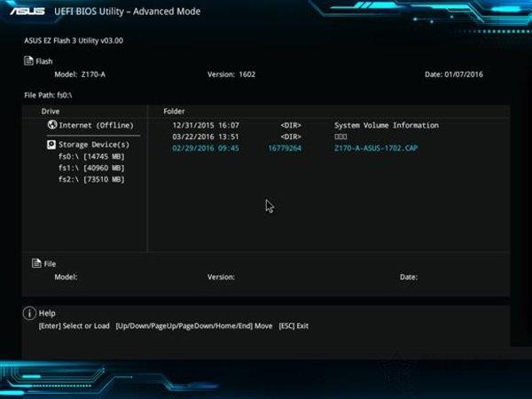Click the Storage Device(s) disk icon
532x399 pixels.
pos(51,144)
